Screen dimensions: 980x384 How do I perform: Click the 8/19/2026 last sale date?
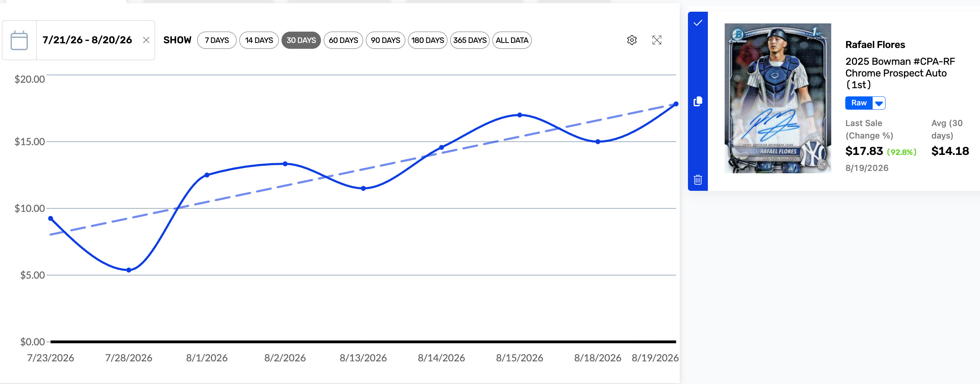click(x=867, y=168)
